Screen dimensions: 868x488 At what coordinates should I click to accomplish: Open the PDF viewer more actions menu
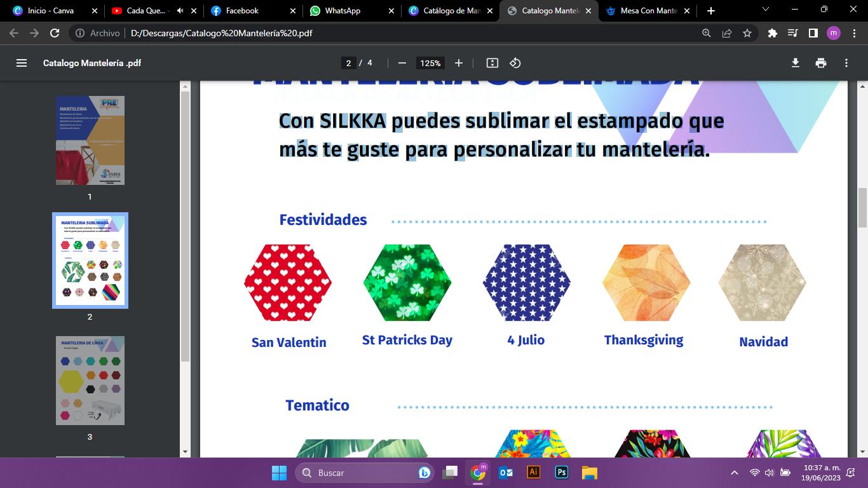[x=846, y=63]
